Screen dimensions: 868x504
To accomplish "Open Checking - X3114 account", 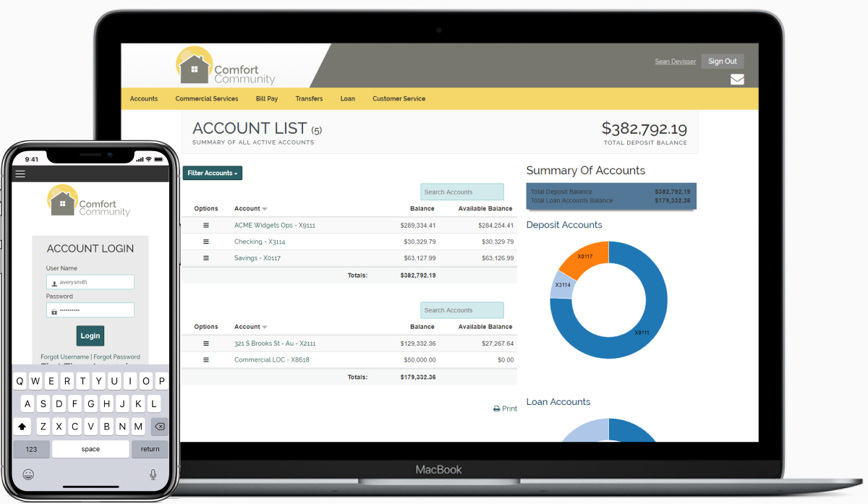I will pyautogui.click(x=260, y=242).
